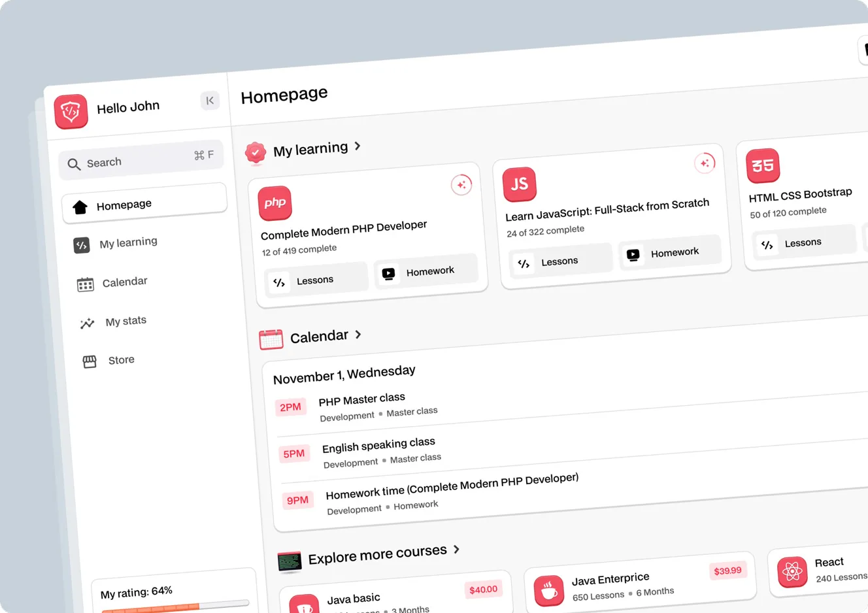The image size is (868, 613).
Task: Click the Complete Modern PHP Developer course title
Action: click(344, 230)
